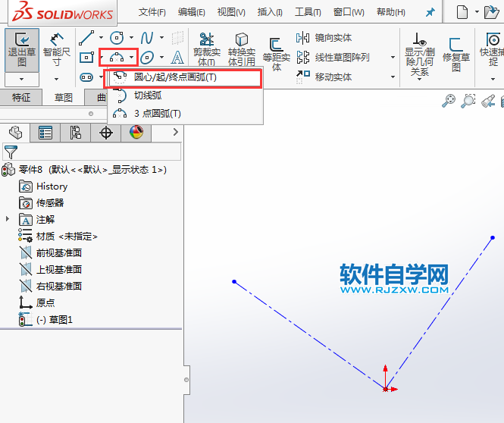Open the Tools (工具) menu
Screen dimensions: 504x423
(308, 13)
